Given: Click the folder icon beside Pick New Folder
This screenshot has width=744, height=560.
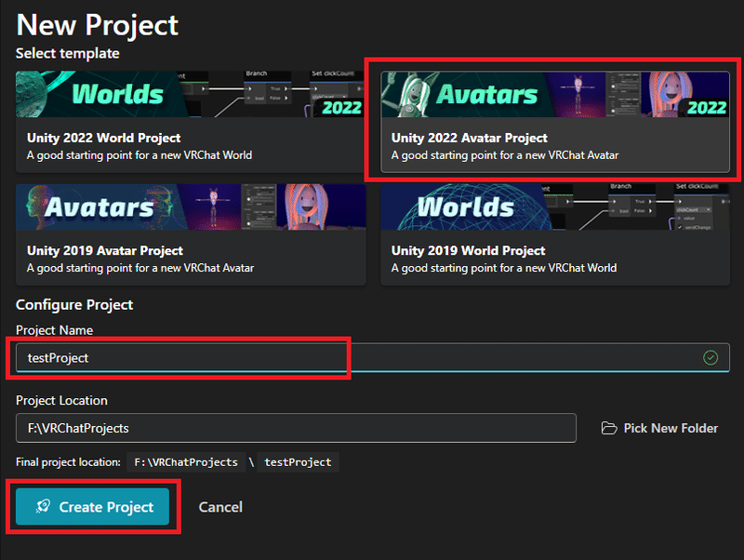Looking at the screenshot, I should coord(609,428).
